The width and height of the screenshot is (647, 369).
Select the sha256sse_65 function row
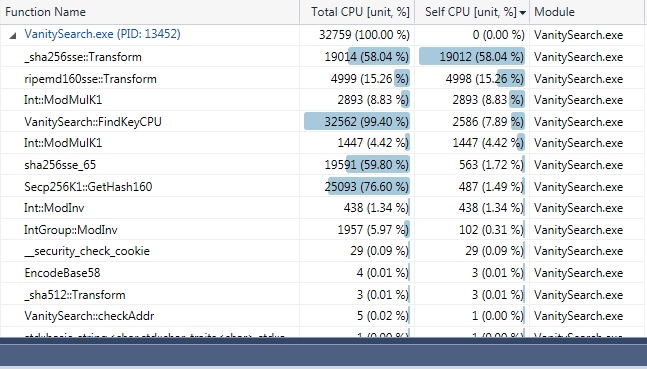tap(324, 165)
